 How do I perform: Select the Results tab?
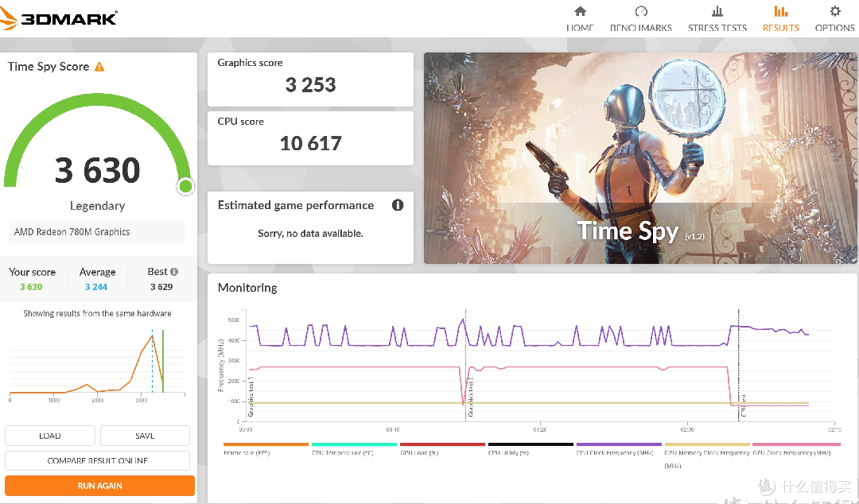point(781,18)
